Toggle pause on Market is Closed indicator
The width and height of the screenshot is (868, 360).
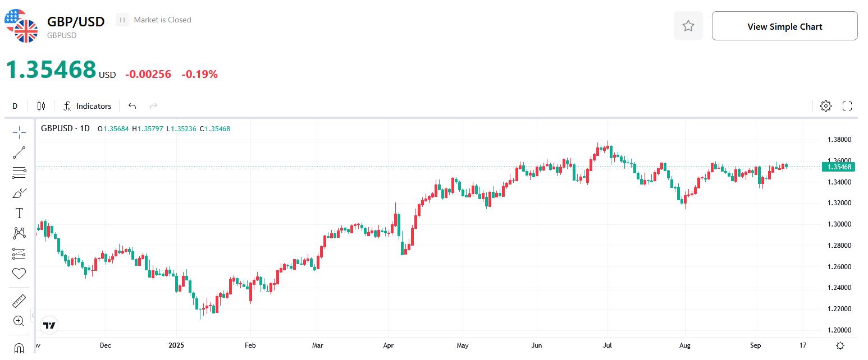[x=122, y=20]
